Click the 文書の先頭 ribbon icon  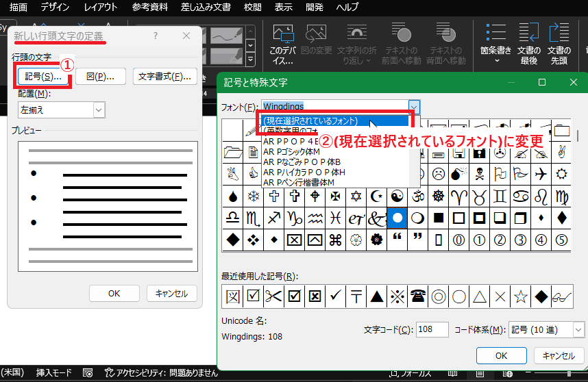(559, 44)
